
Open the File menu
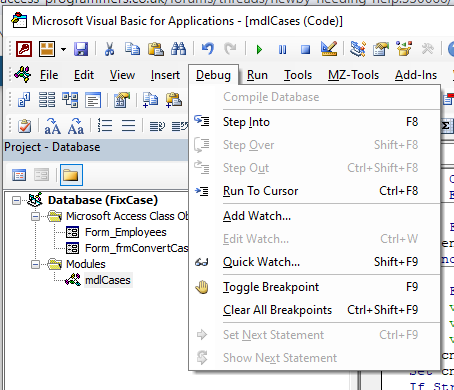[49, 75]
